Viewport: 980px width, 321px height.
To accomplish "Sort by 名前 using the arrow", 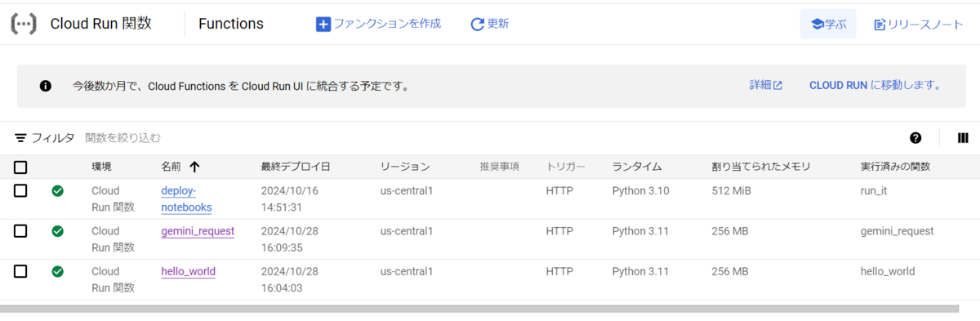I will point(194,167).
